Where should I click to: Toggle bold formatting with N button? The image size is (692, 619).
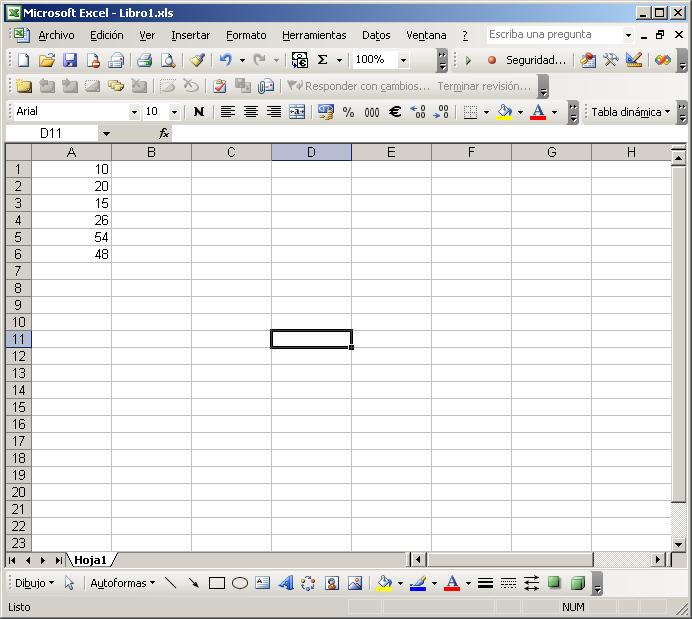pos(199,112)
